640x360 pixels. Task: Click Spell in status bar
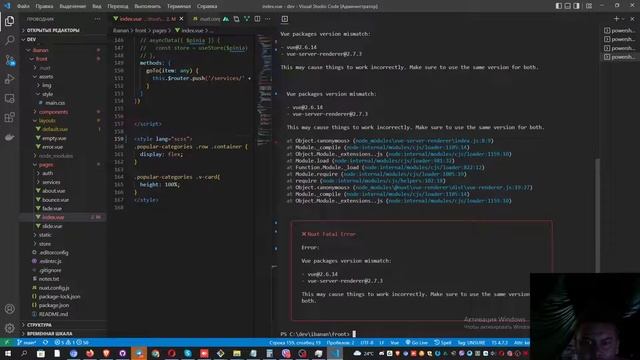443,342
